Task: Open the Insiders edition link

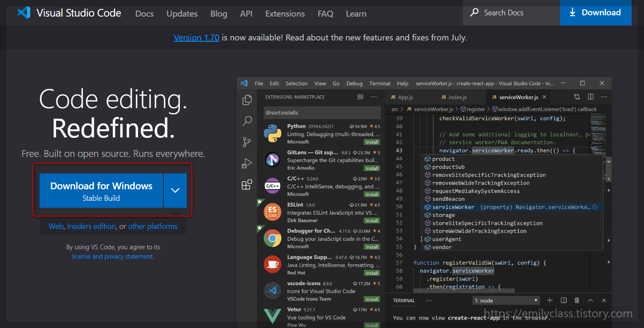Action: point(91,226)
